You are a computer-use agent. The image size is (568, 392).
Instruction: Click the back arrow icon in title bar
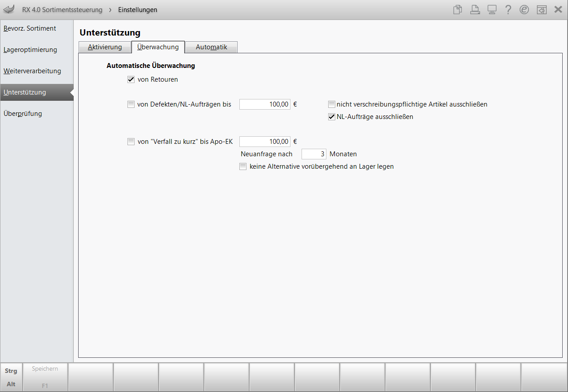9,9
